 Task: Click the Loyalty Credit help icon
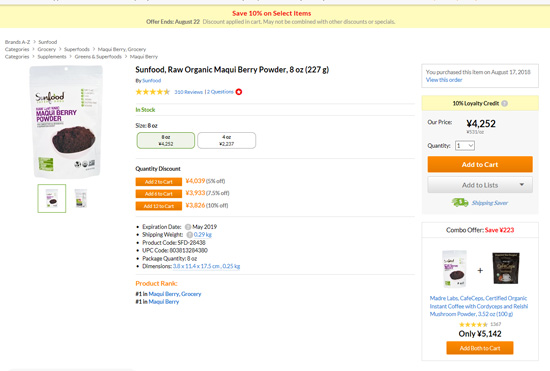coord(504,103)
